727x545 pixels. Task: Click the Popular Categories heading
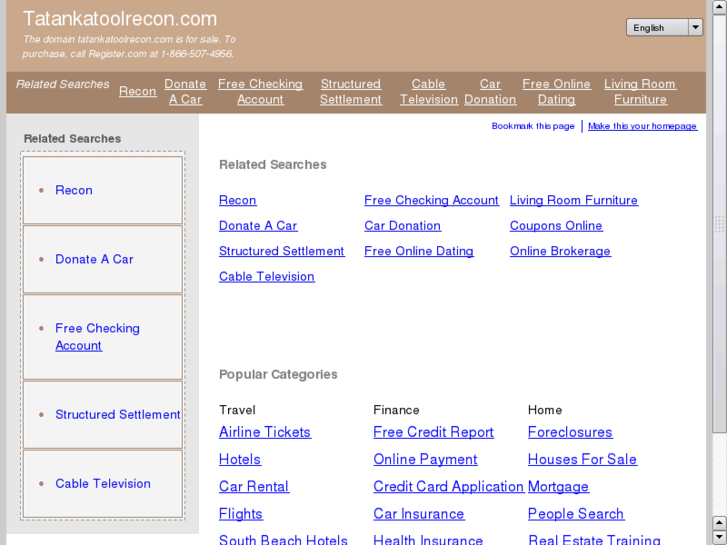pos(278,374)
